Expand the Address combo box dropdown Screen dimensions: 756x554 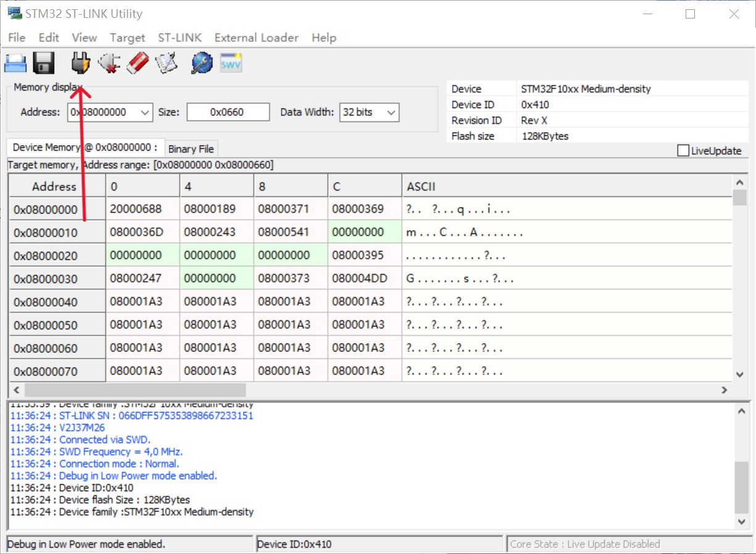click(x=145, y=112)
